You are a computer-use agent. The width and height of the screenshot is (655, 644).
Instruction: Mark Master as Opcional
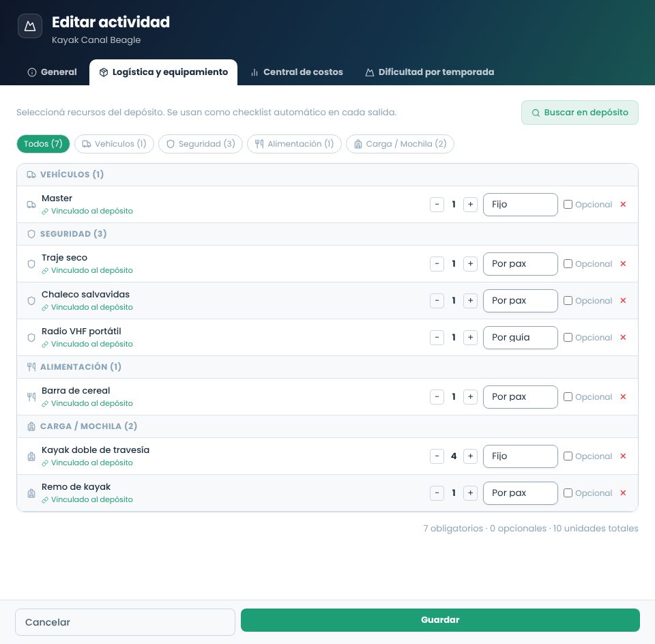pyautogui.click(x=568, y=204)
